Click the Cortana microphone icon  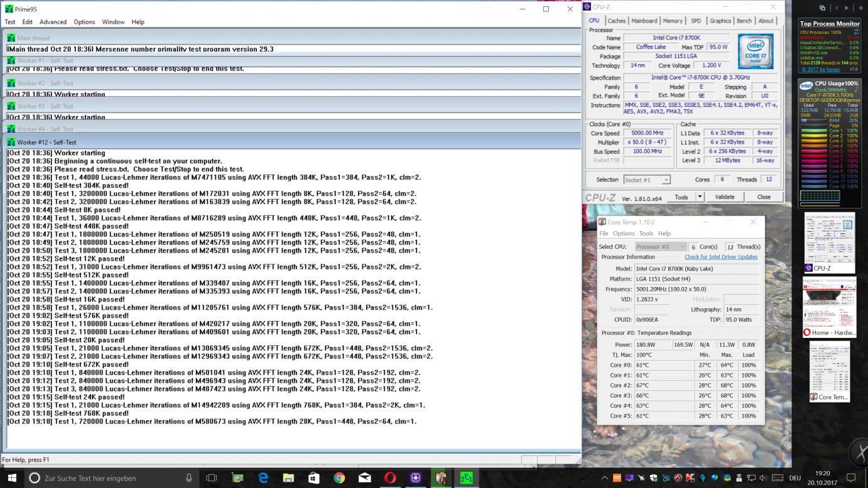tap(188, 478)
